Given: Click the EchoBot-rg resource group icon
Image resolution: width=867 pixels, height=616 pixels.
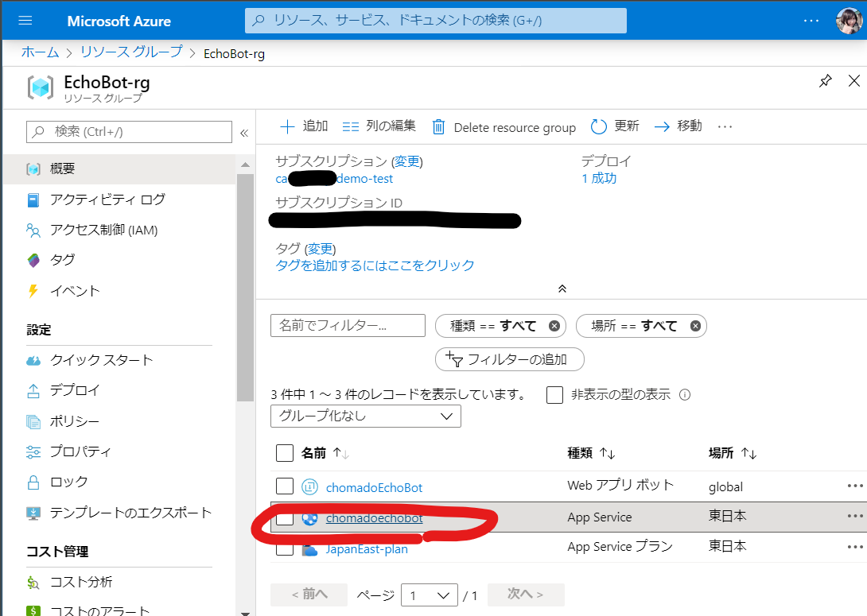Looking at the screenshot, I should point(41,87).
